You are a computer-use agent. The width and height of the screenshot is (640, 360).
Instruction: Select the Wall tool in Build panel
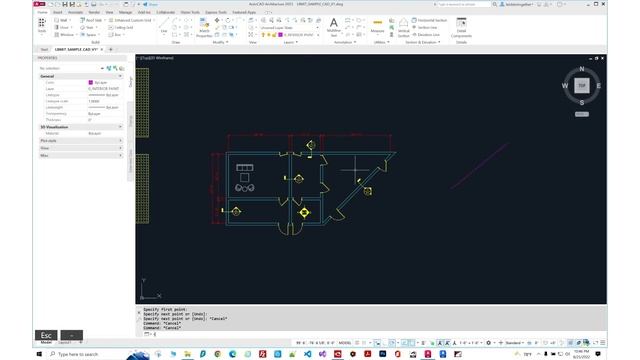tap(61, 20)
